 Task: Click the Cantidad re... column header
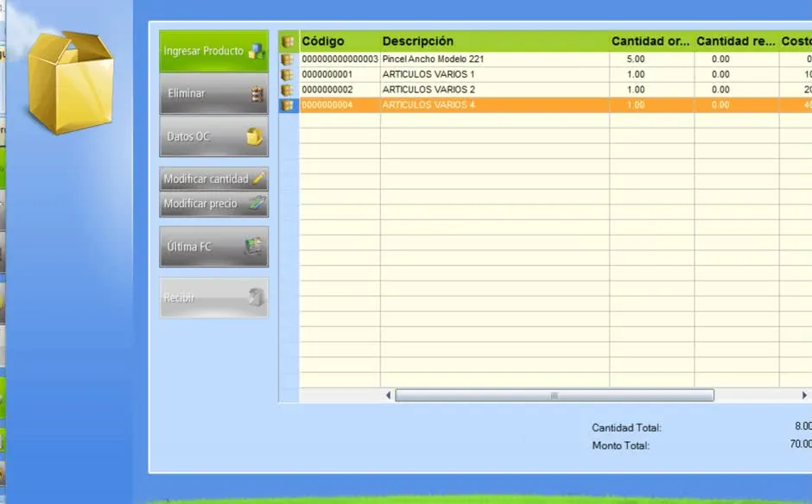tap(736, 41)
